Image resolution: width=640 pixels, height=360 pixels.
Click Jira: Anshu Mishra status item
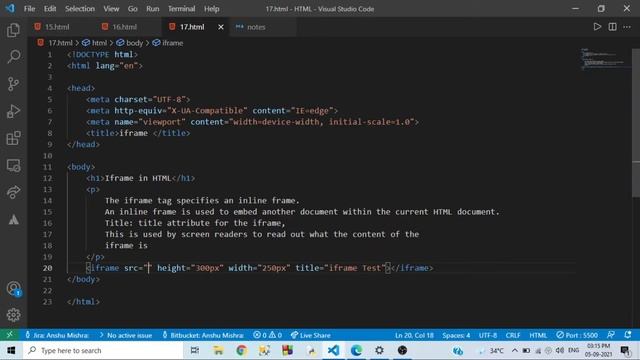tap(57, 335)
